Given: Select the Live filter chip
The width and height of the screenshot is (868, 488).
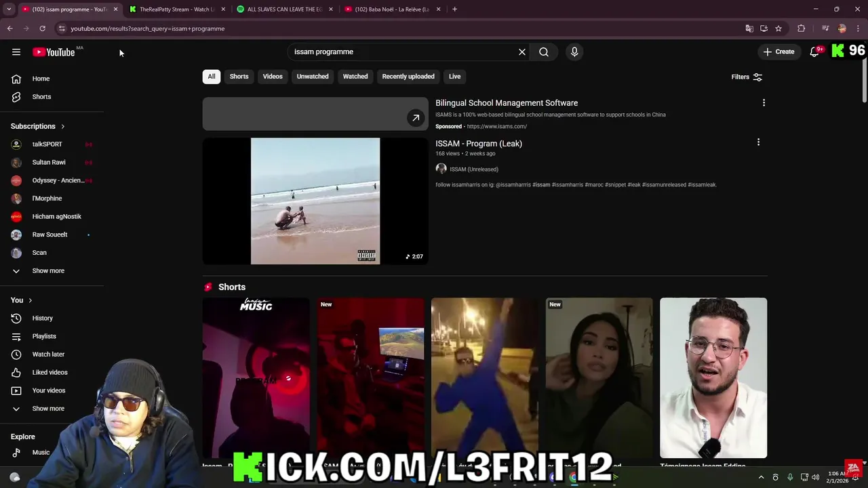Looking at the screenshot, I should [x=454, y=77].
